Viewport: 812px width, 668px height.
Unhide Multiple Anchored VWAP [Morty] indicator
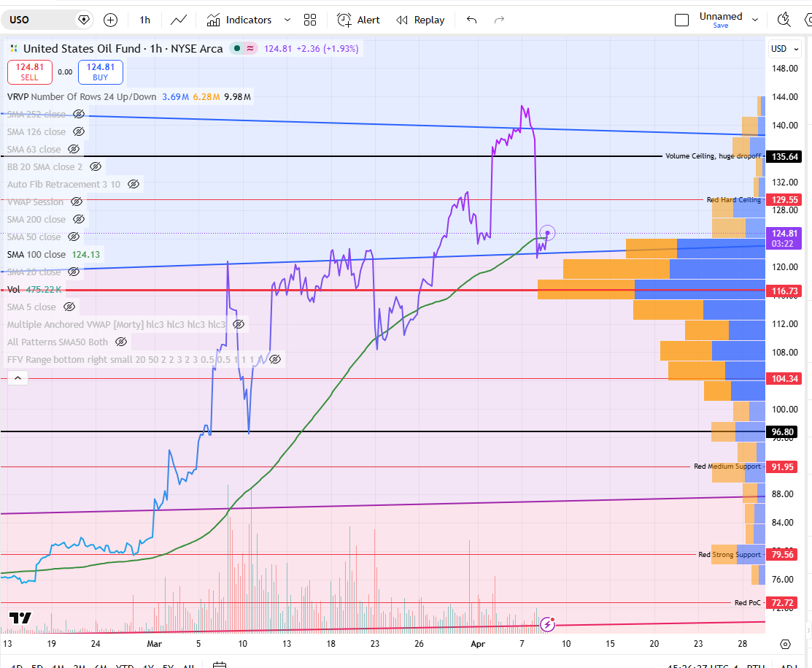(x=239, y=324)
